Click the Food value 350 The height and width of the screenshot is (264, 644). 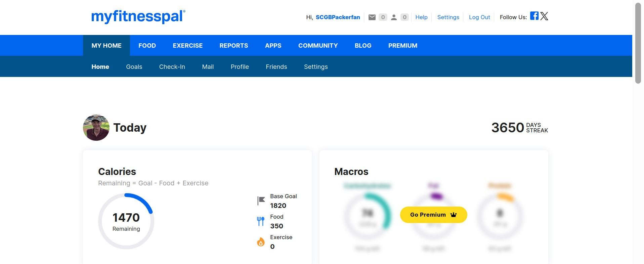pyautogui.click(x=276, y=226)
